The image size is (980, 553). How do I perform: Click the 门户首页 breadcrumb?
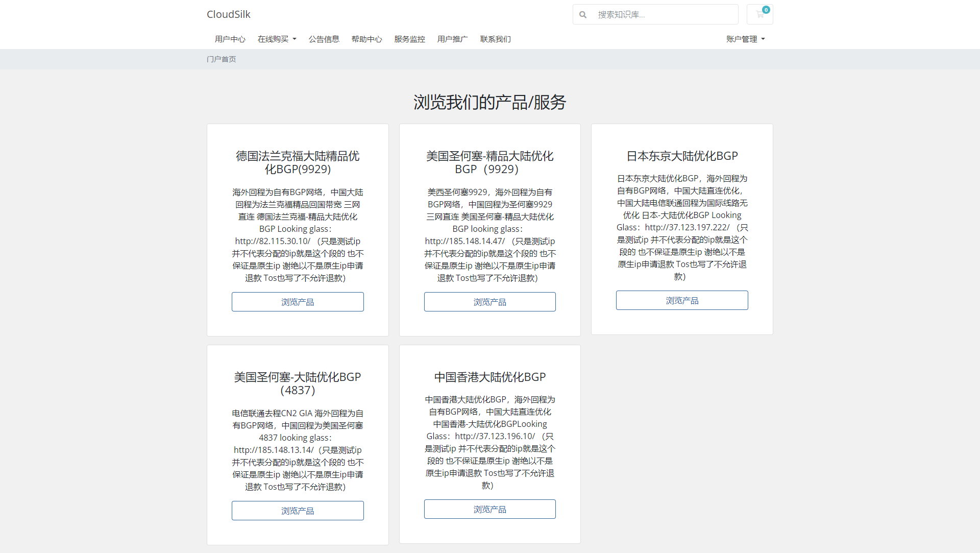pos(222,59)
